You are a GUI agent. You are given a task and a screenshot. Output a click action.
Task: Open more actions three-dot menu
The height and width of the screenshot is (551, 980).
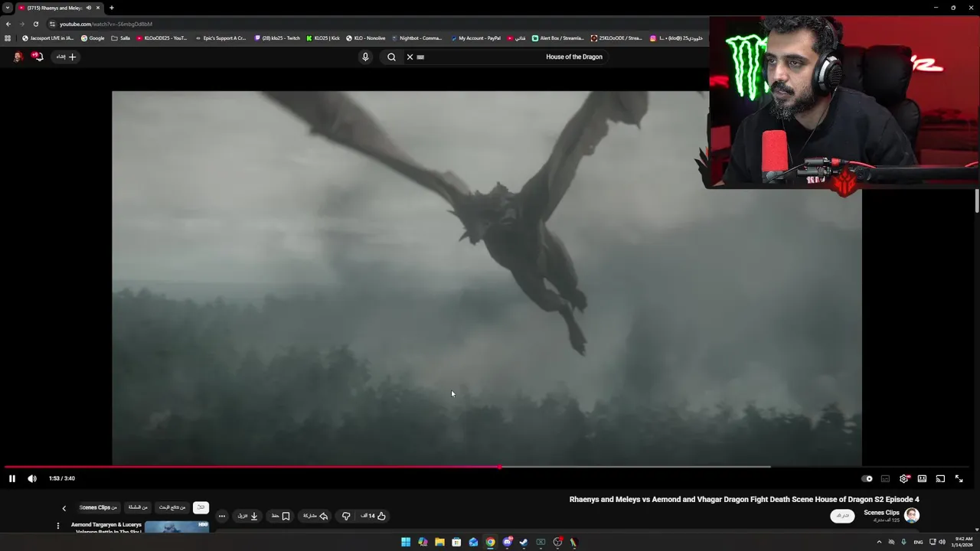(222, 516)
